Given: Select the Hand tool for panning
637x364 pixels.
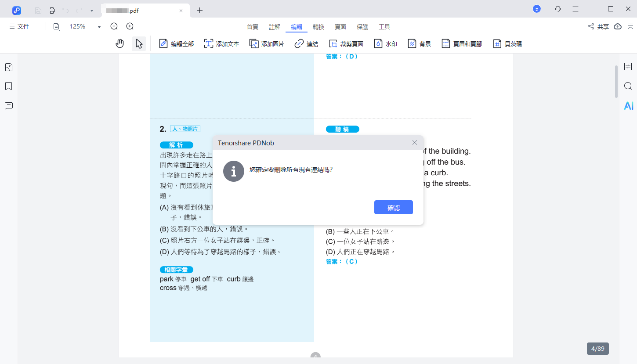Looking at the screenshot, I should (119, 43).
